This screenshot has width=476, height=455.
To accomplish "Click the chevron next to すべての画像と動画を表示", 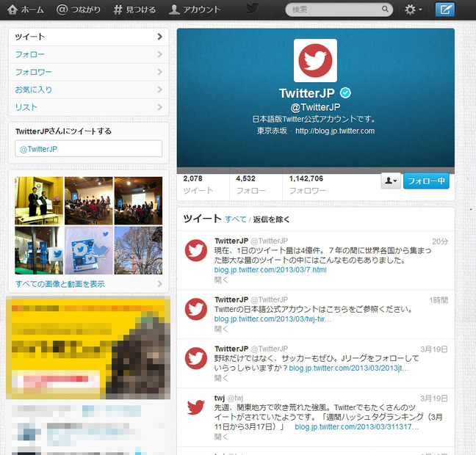I will point(159,283).
